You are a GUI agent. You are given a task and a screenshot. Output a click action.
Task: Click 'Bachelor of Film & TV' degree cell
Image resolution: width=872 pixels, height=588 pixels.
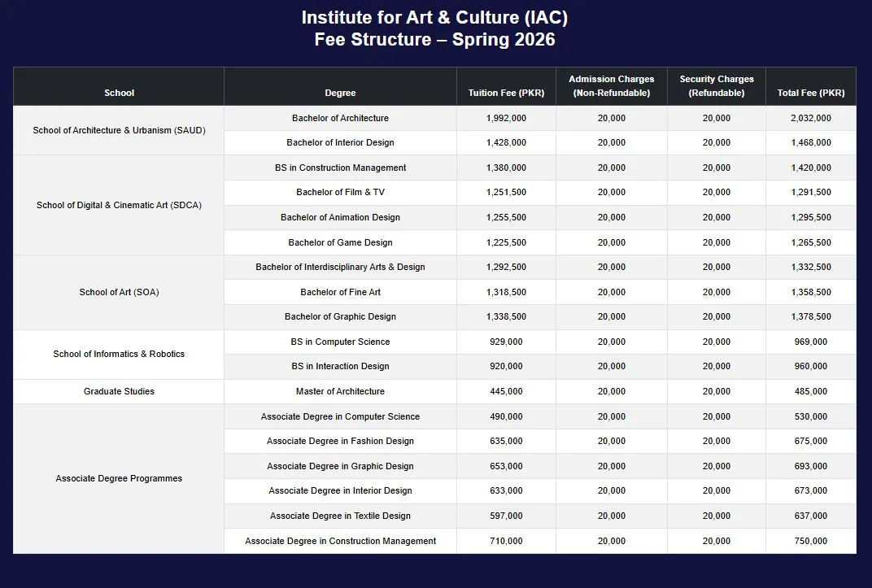(340, 192)
